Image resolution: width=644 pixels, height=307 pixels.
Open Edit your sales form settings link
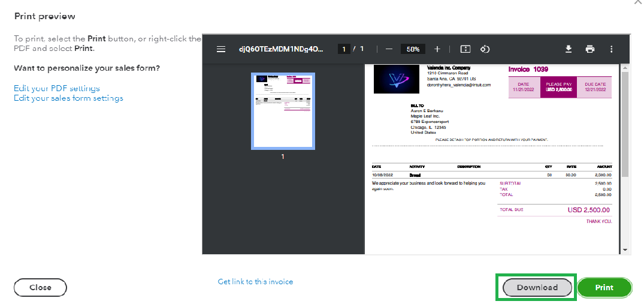coord(68,98)
